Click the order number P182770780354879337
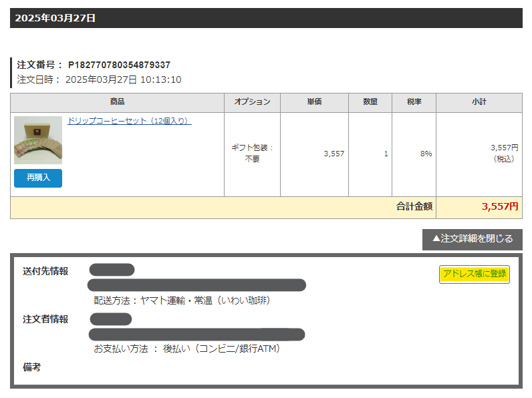The image size is (532, 398). pos(119,65)
